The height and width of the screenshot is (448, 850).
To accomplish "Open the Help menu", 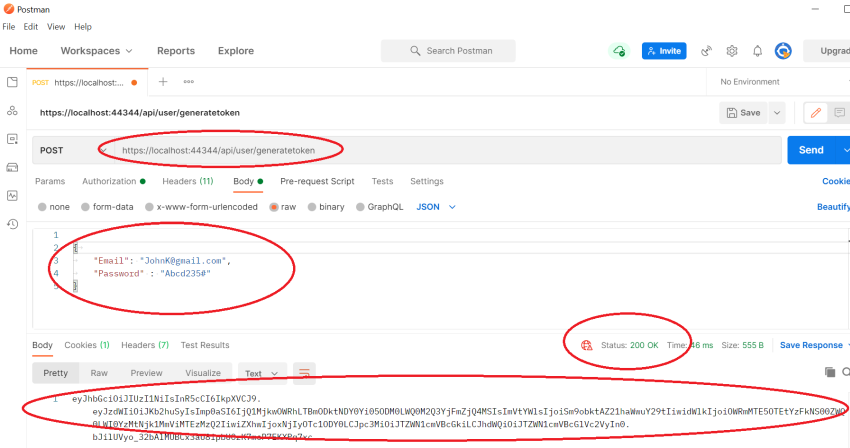I will (x=83, y=27).
